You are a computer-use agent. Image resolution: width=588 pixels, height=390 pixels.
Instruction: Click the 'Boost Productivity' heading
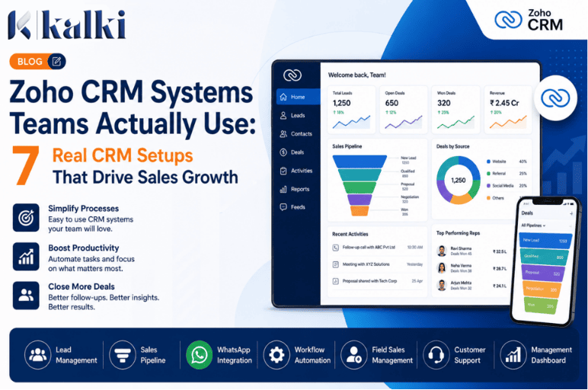[x=83, y=248]
